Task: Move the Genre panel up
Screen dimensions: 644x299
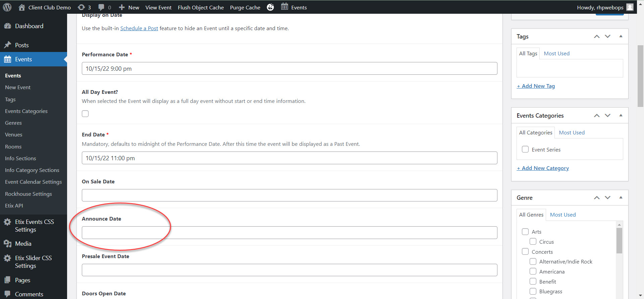Action: pos(597,198)
